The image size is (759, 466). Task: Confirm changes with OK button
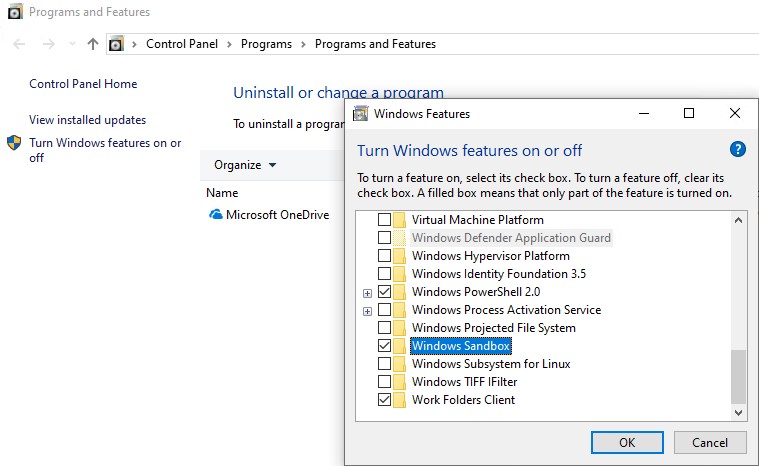click(627, 442)
